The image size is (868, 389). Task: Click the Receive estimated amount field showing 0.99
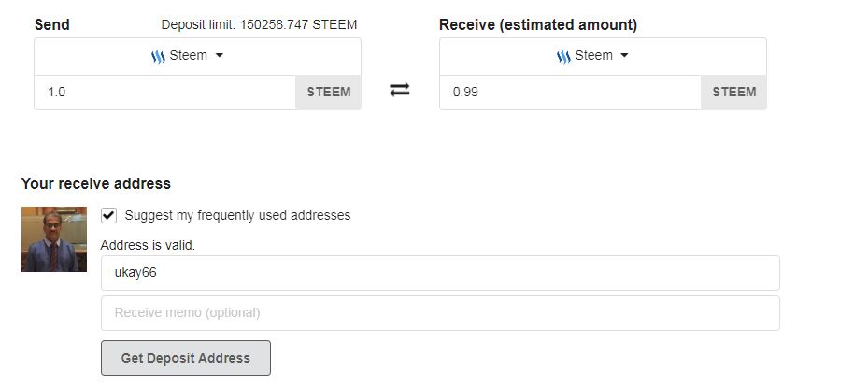tap(570, 93)
